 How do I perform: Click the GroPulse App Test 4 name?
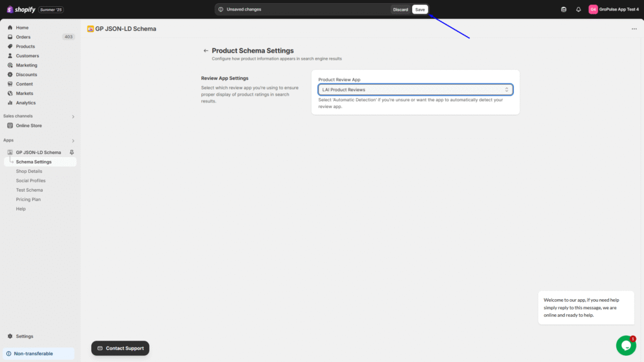pos(619,9)
